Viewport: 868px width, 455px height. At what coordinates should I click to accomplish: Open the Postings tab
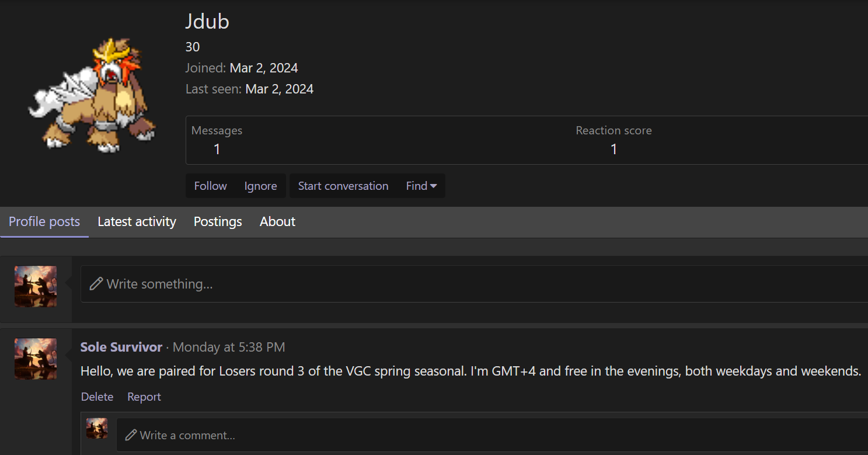tap(218, 222)
